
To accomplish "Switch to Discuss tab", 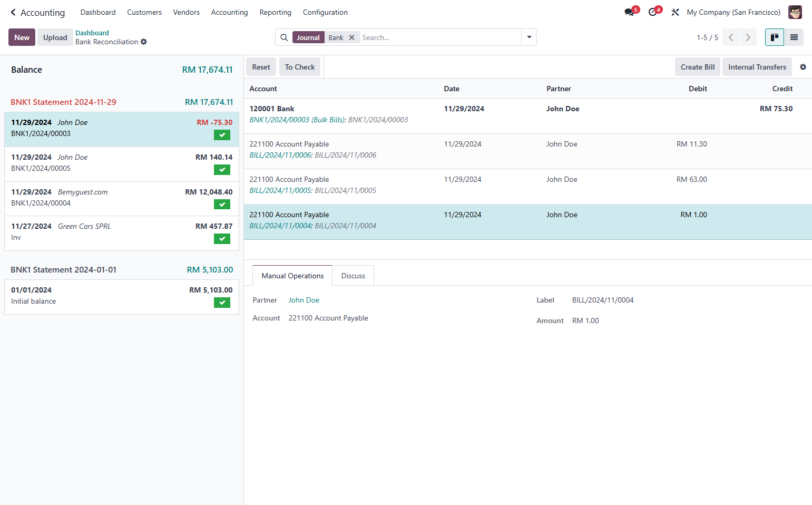I will [x=353, y=276].
